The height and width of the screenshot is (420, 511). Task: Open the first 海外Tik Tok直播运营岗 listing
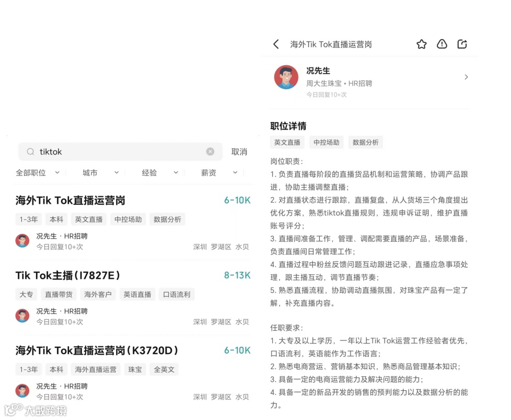point(71,201)
